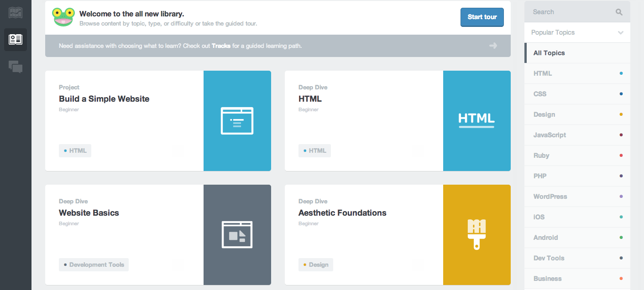The height and width of the screenshot is (290, 644).
Task: Choose WordPress from the topics list
Action: (x=550, y=197)
